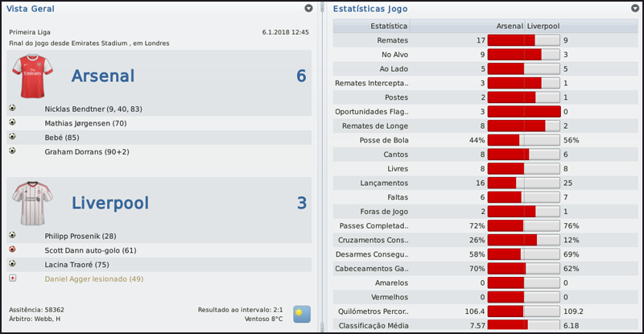Click goal ball icon beside Nicklas Bendtner

13,108
